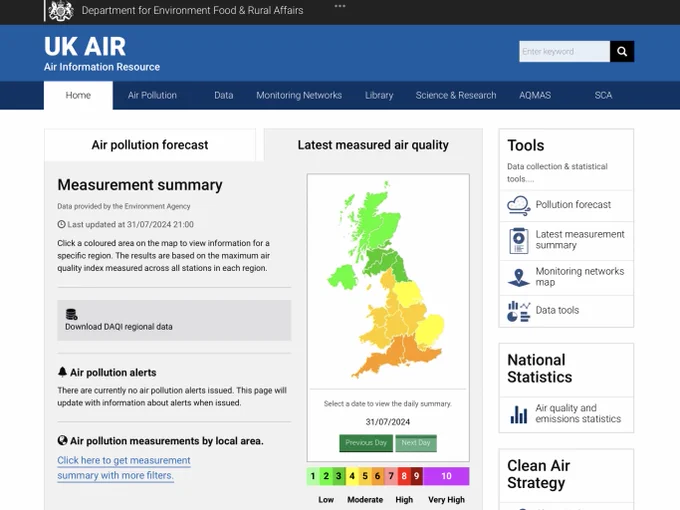Click index 8 red swatch in legend
680x510 pixels.
tap(404, 476)
